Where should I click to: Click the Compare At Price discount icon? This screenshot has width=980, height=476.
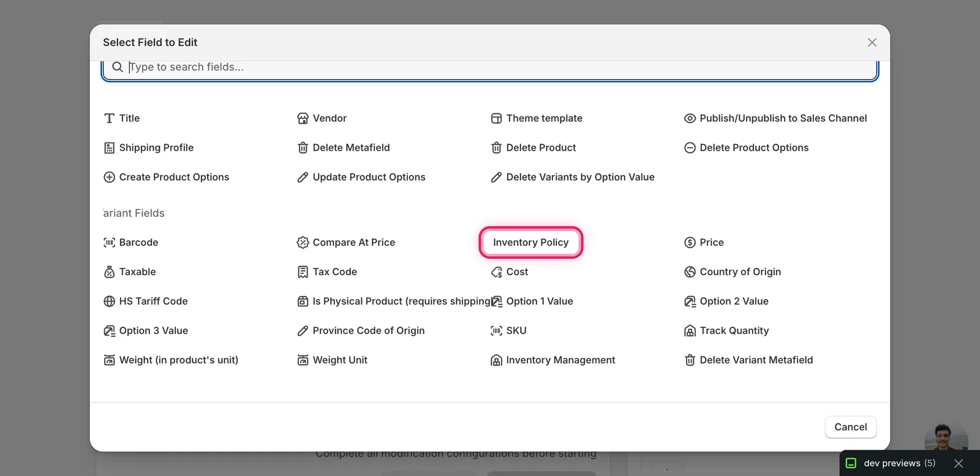[x=303, y=243]
